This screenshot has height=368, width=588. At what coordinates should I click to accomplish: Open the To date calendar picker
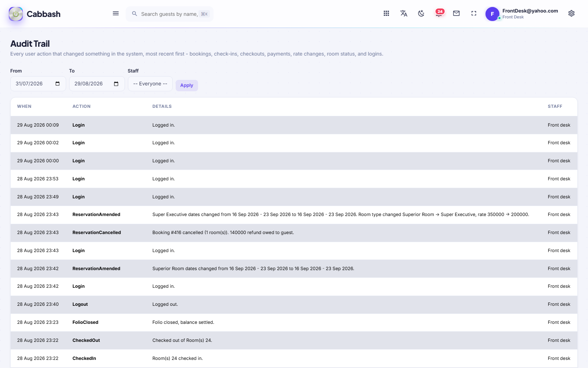116,84
